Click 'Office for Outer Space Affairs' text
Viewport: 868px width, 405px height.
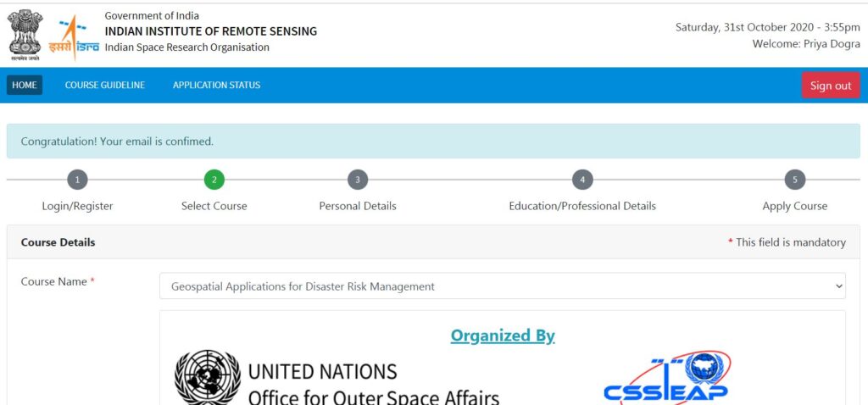click(374, 397)
